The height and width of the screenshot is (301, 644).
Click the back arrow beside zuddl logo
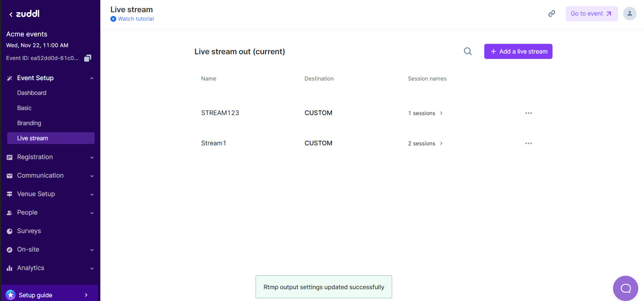(x=11, y=14)
